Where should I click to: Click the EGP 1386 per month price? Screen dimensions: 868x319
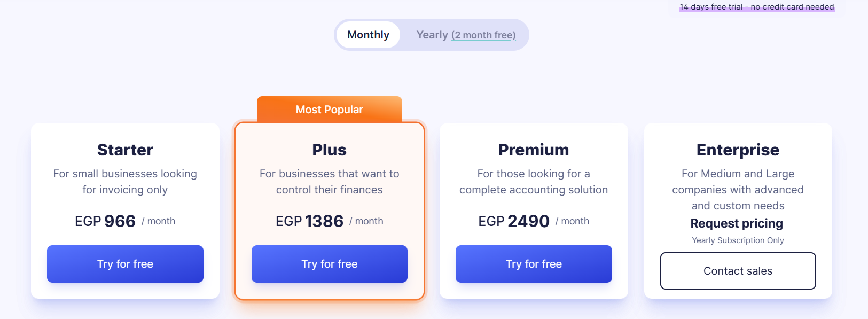coord(329,221)
